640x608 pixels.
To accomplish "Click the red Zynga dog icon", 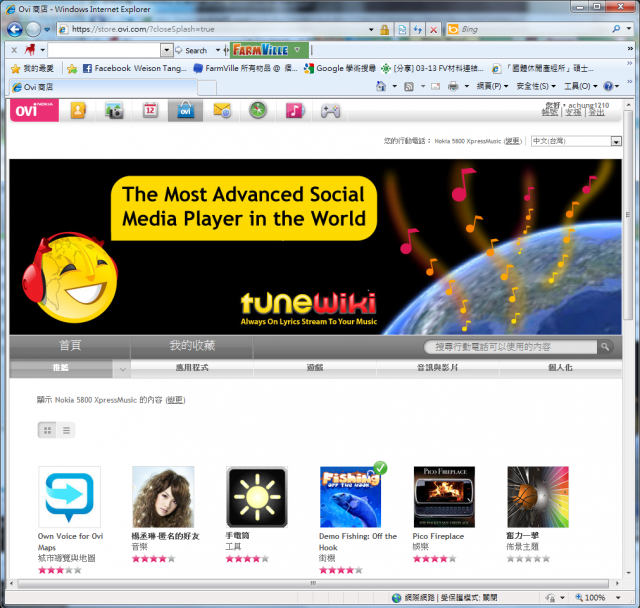I will [30, 50].
